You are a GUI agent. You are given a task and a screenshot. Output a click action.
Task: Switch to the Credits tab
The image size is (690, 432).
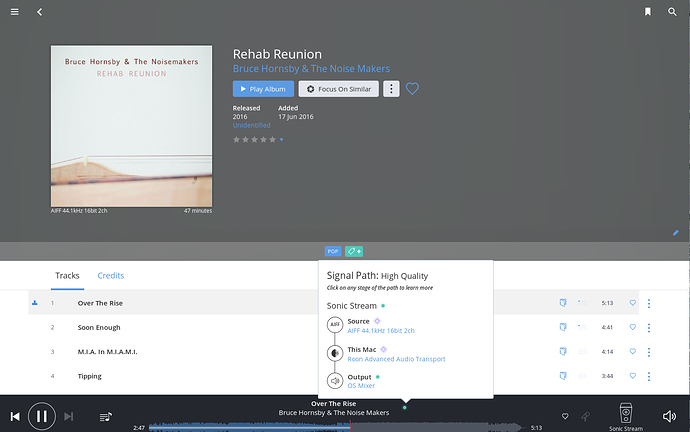click(x=110, y=276)
